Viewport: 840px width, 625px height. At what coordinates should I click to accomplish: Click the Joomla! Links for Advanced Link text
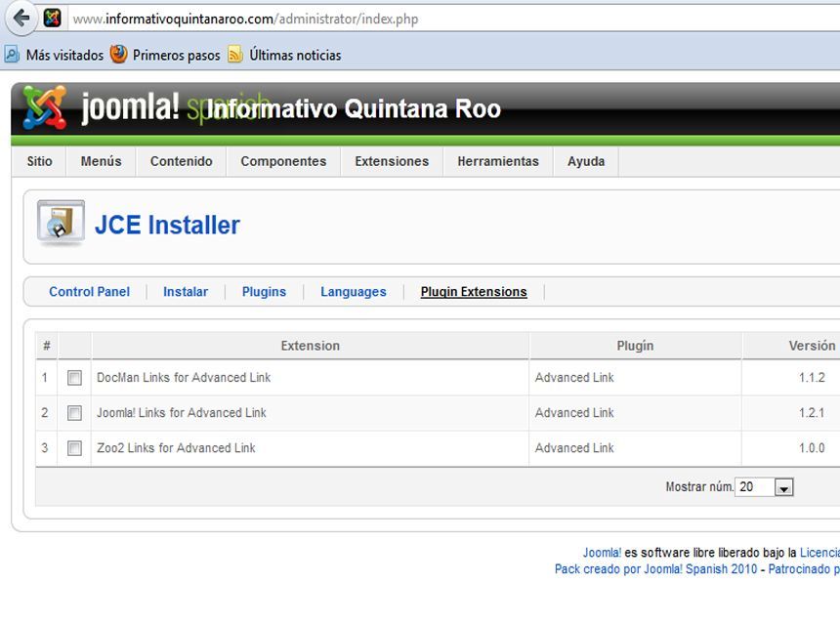[182, 413]
